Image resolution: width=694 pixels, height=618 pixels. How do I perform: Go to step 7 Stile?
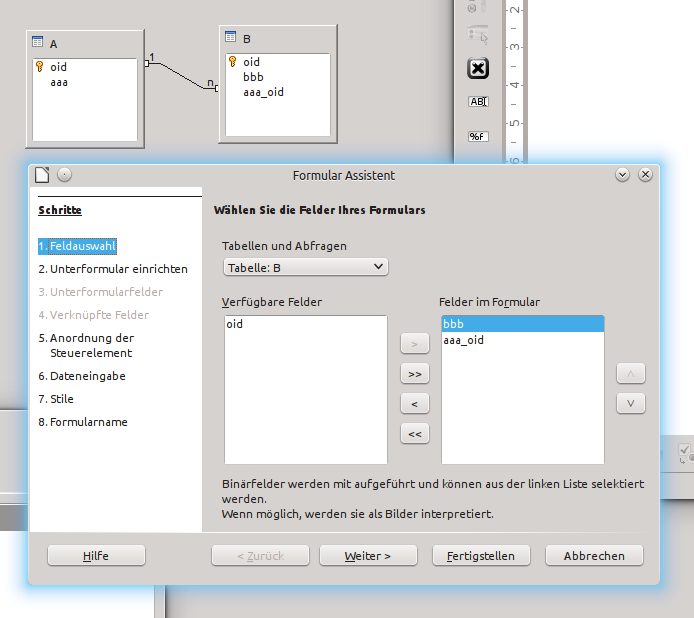[x=56, y=399]
